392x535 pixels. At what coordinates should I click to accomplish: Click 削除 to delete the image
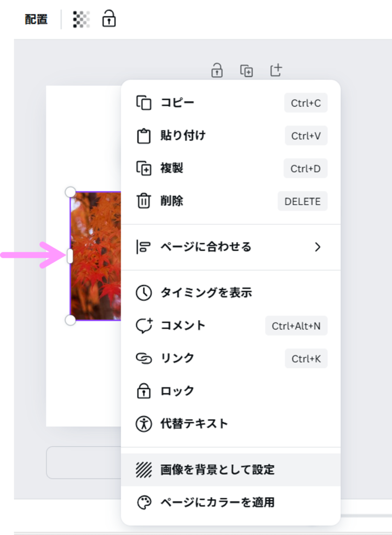tap(171, 201)
